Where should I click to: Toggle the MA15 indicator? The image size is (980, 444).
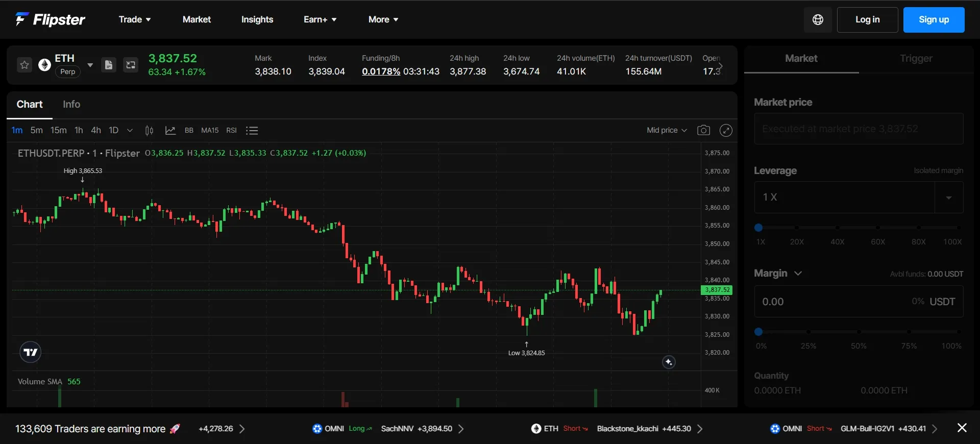pos(210,131)
